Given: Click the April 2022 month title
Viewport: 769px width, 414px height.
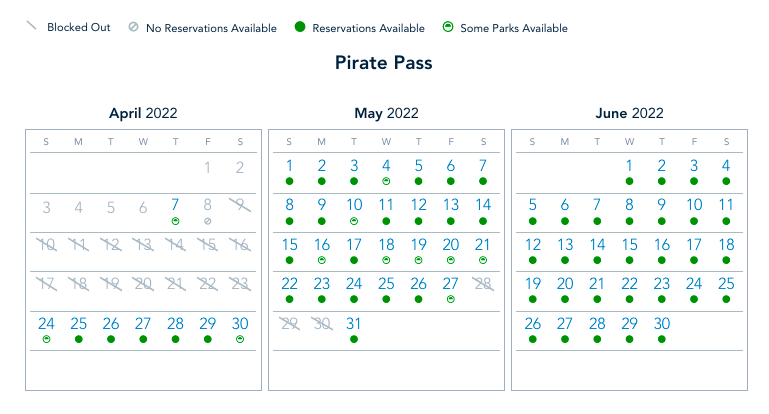Looking at the screenshot, I should (x=143, y=114).
